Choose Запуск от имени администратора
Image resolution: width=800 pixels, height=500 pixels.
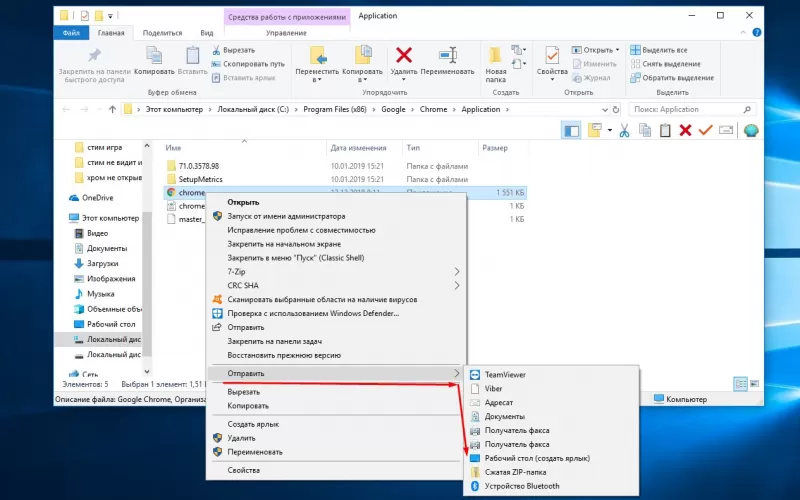point(286,216)
